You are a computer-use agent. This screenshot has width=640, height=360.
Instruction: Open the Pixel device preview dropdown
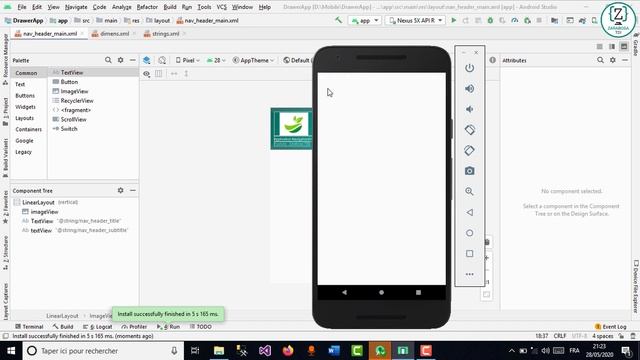[x=187, y=60]
